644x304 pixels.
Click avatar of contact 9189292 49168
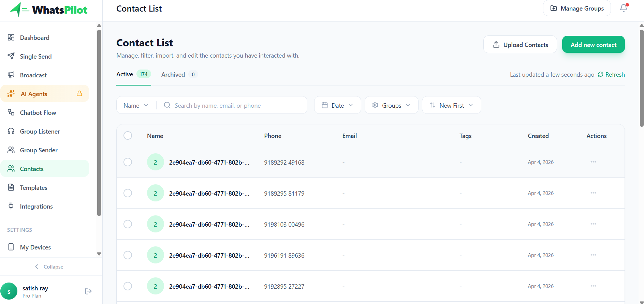tap(156, 162)
